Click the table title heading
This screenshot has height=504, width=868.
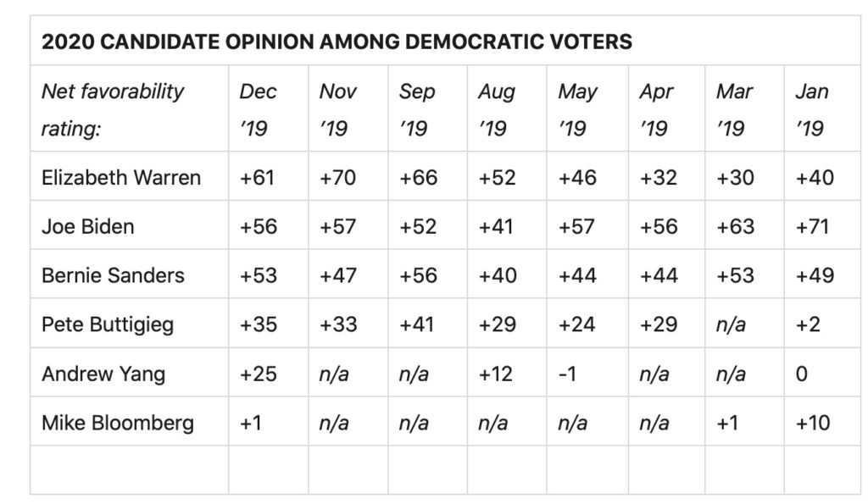pyautogui.click(x=337, y=42)
